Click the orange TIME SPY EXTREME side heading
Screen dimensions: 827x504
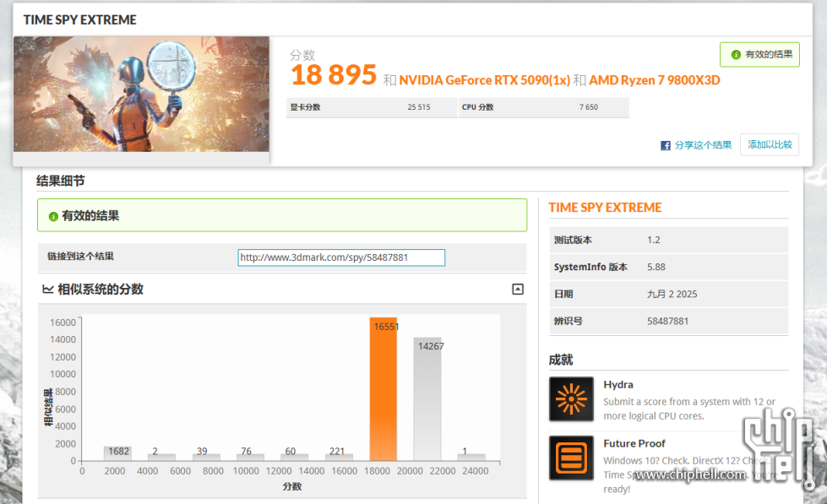coord(605,208)
